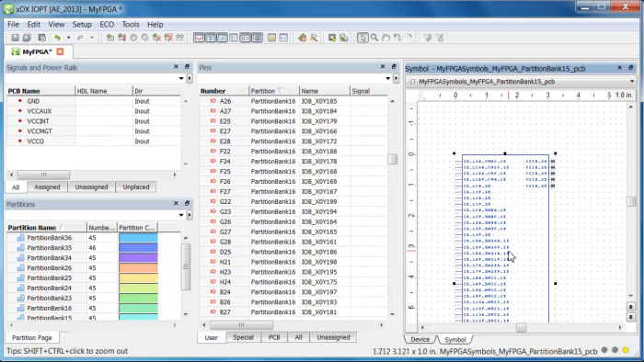Switch to the PCB pins tab
Screen dimensions: 644x362
pyautogui.click(x=274, y=337)
